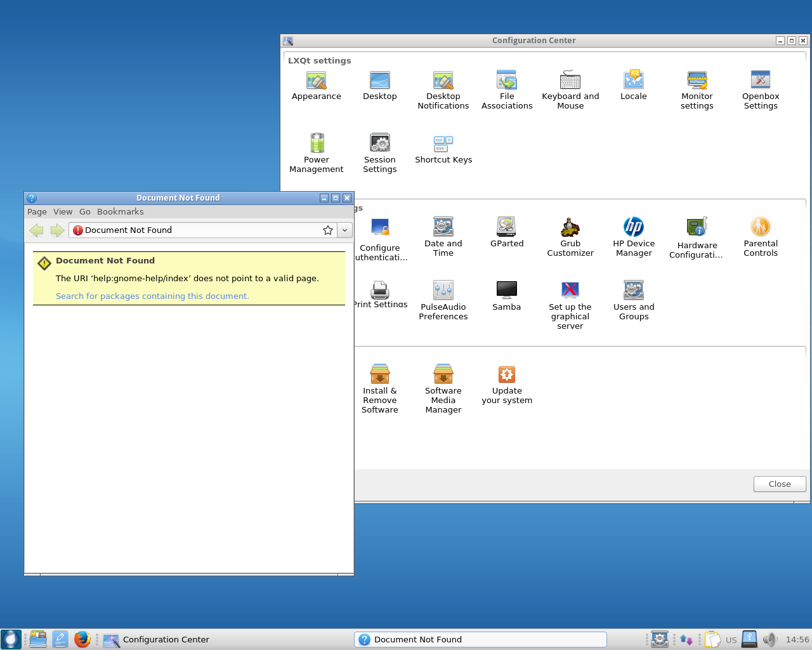Open Software Media Manager

[443, 389]
